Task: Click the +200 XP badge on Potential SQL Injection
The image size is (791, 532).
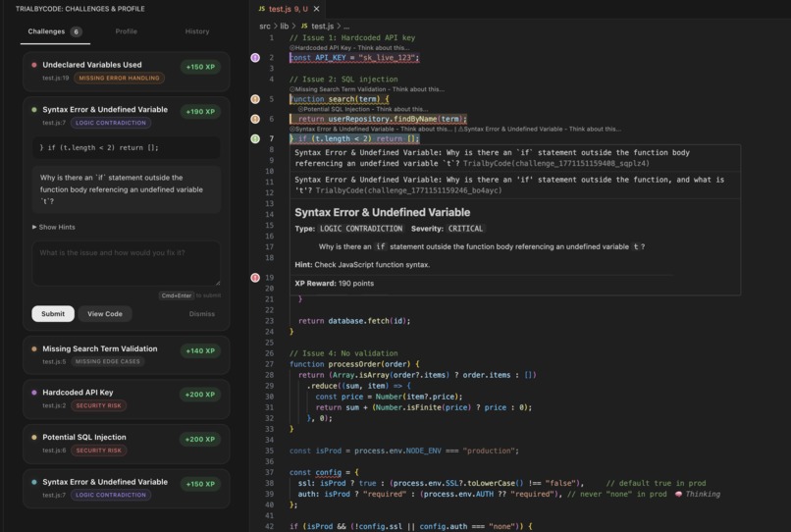Action: (200, 439)
